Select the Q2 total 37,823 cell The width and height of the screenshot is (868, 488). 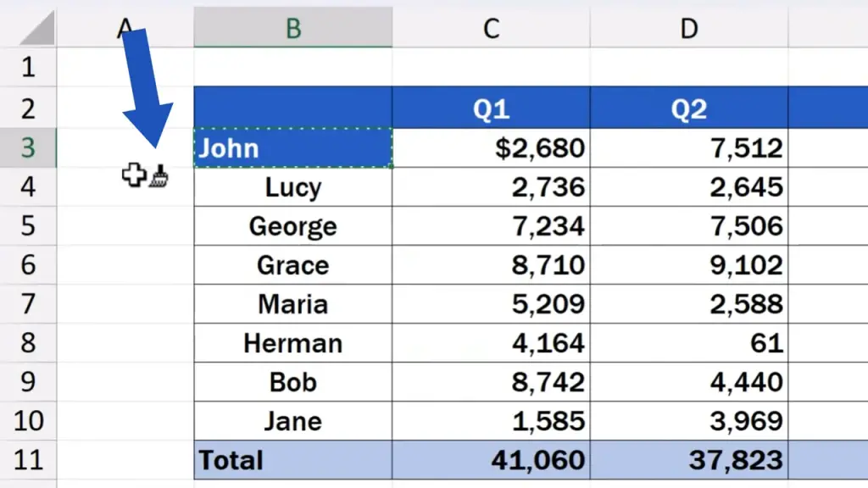pos(689,460)
